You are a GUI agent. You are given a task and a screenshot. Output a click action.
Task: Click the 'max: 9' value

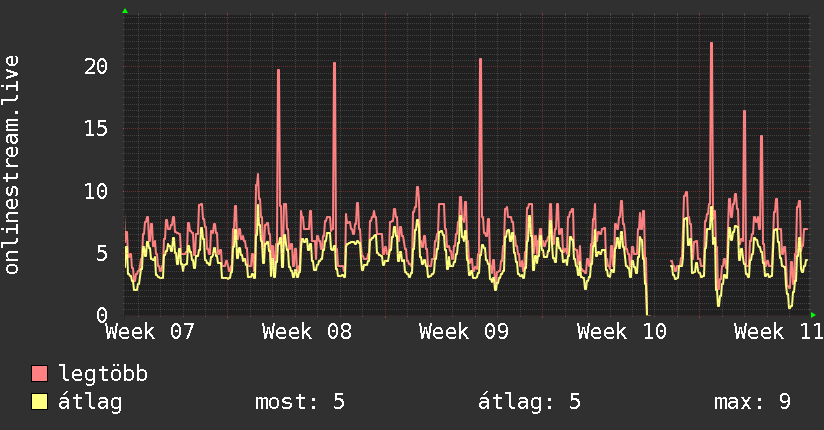(753, 402)
